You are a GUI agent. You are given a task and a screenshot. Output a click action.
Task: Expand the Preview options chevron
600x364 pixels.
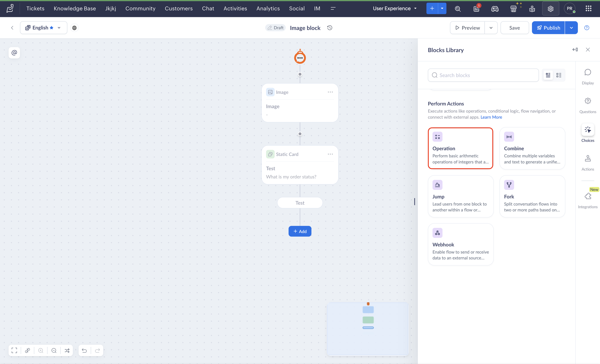coord(491,28)
